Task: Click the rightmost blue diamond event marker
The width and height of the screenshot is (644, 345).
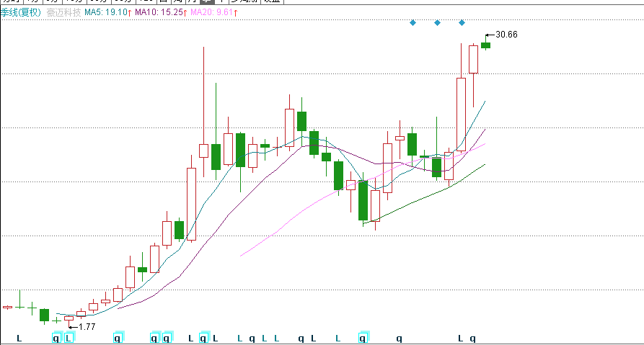Action: (x=462, y=23)
